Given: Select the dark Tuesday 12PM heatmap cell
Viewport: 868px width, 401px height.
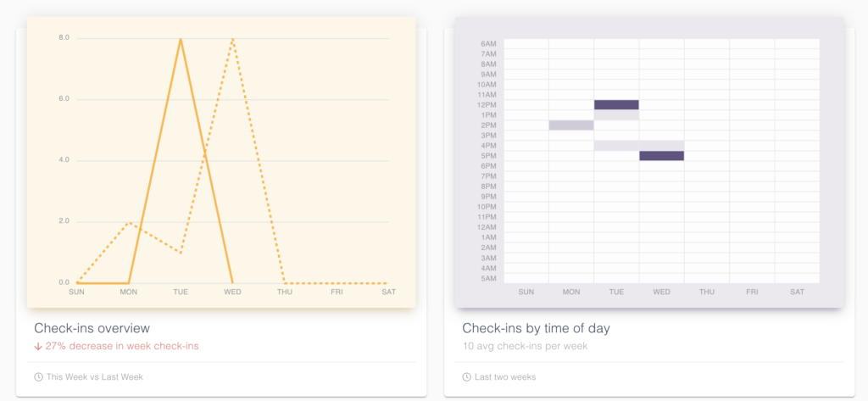Looking at the screenshot, I should (x=616, y=105).
